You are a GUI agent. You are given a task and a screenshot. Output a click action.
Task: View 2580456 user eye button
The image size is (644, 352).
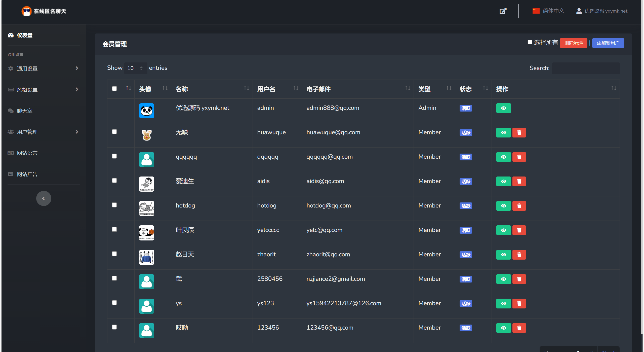[503, 279]
